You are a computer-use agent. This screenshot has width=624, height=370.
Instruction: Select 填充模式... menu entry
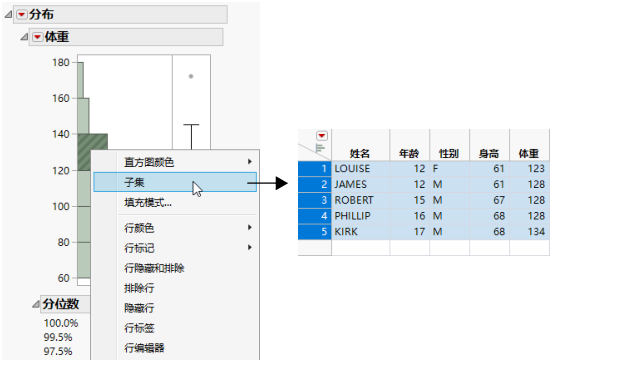175,203
